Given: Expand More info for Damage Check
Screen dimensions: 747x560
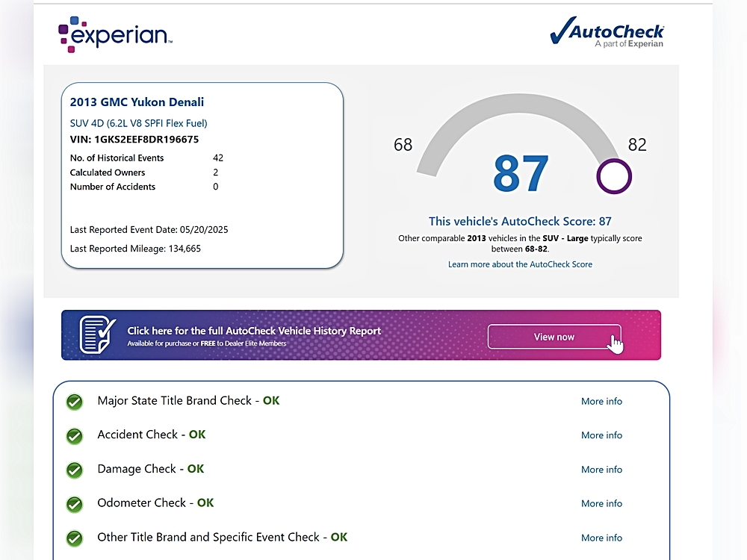Looking at the screenshot, I should 601,470.
